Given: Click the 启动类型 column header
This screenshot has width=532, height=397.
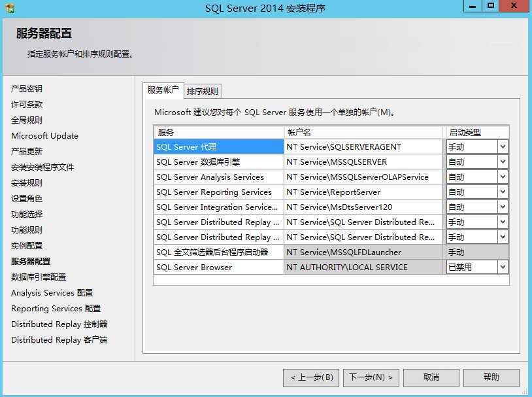Looking at the screenshot, I should coord(477,132).
